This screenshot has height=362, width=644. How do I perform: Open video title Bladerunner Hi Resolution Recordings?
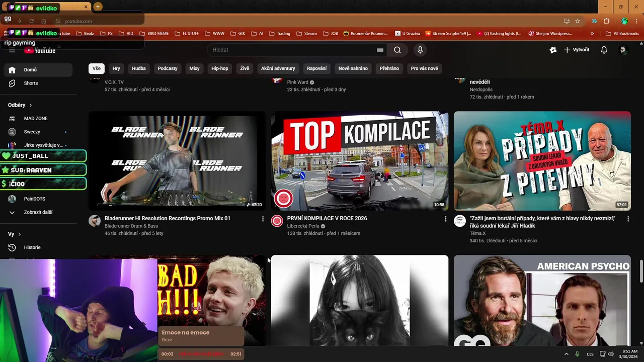point(168,218)
